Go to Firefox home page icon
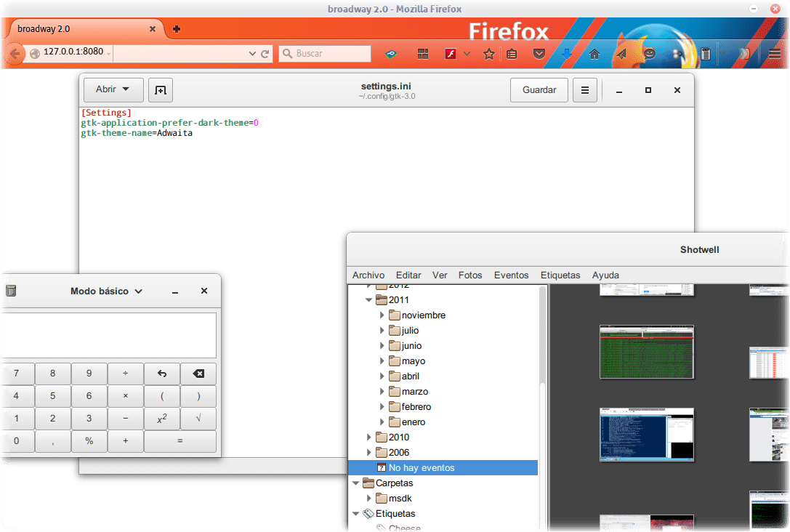 tap(594, 54)
